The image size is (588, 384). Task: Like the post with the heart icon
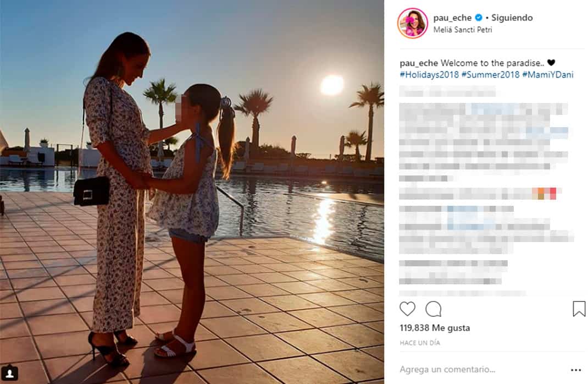tap(407, 309)
